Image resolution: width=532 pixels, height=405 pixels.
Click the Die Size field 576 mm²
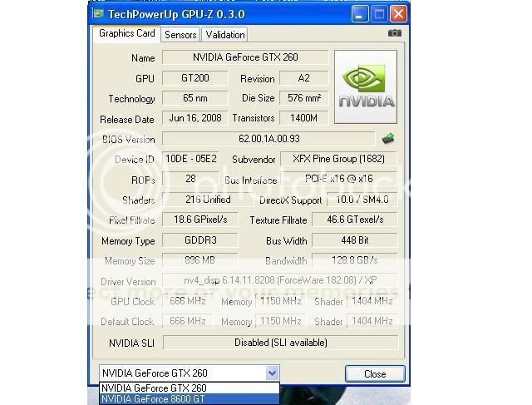click(x=303, y=98)
